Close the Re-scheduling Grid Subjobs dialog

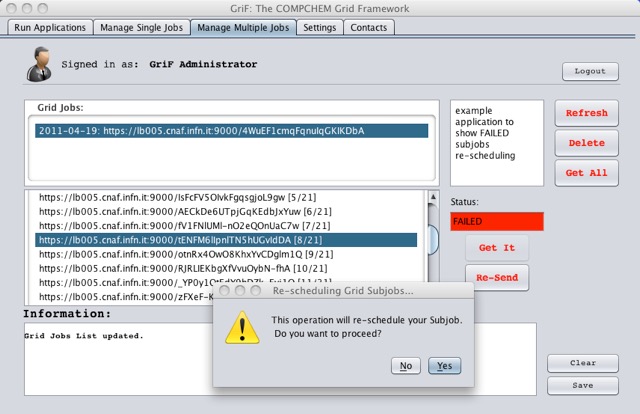coord(224,291)
